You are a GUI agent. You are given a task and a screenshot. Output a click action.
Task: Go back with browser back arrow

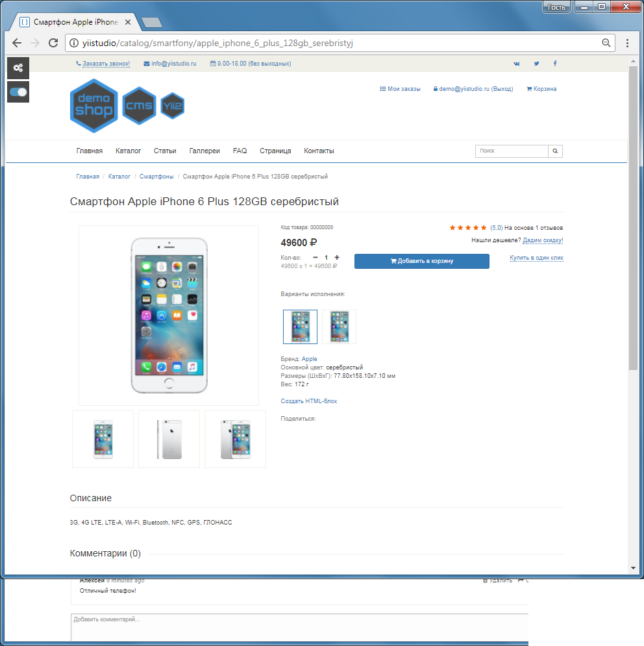(x=17, y=43)
